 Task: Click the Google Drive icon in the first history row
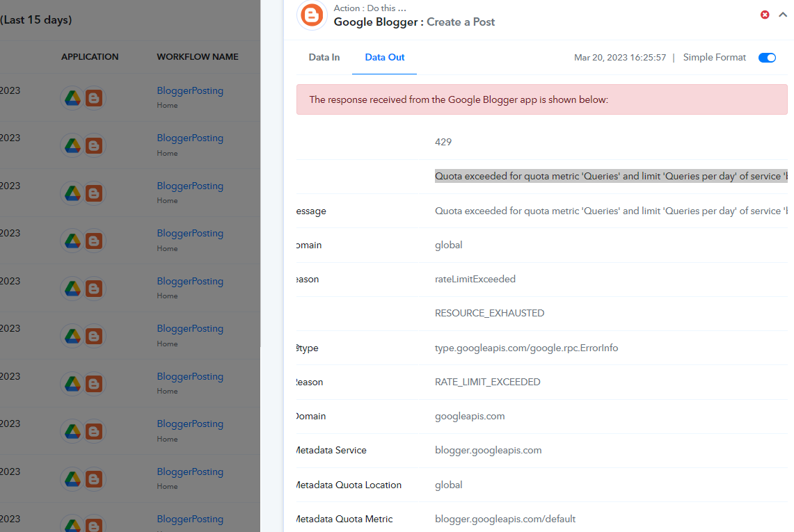[x=72, y=97]
